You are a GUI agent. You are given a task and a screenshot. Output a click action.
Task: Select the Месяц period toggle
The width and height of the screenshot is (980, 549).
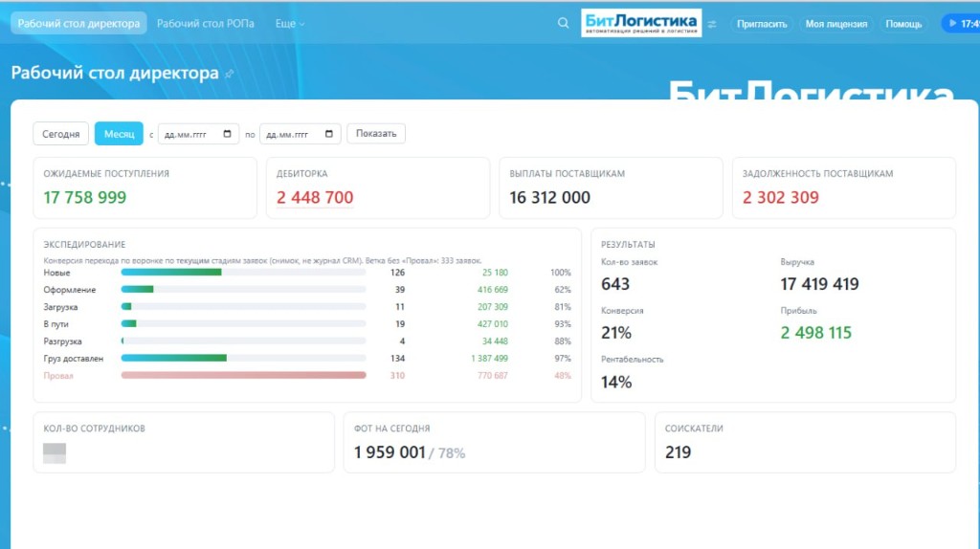pyautogui.click(x=119, y=134)
